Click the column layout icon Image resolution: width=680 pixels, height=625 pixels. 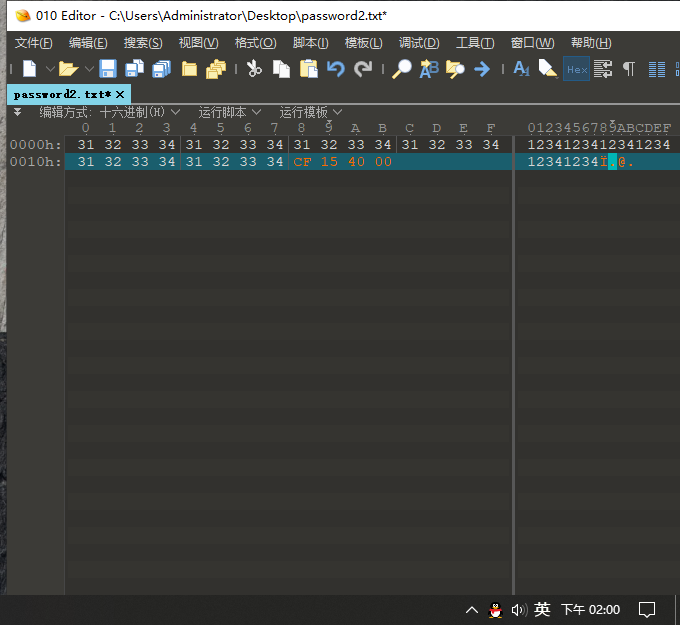pos(657,69)
